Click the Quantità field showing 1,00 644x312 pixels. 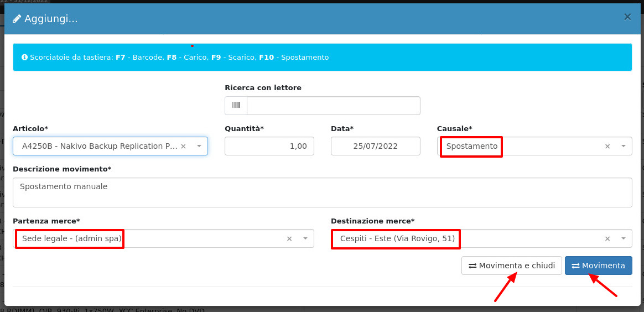(x=269, y=146)
